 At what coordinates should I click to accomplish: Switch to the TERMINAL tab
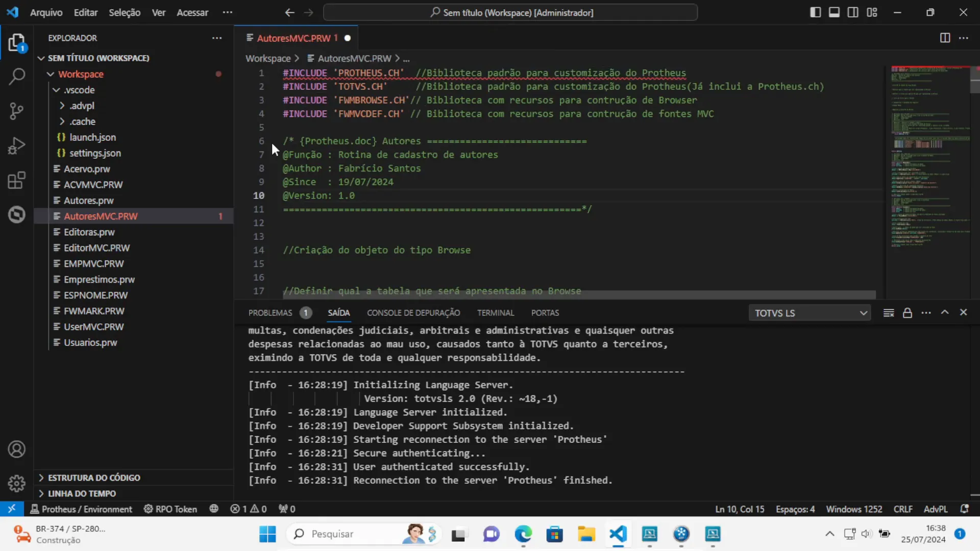point(497,313)
